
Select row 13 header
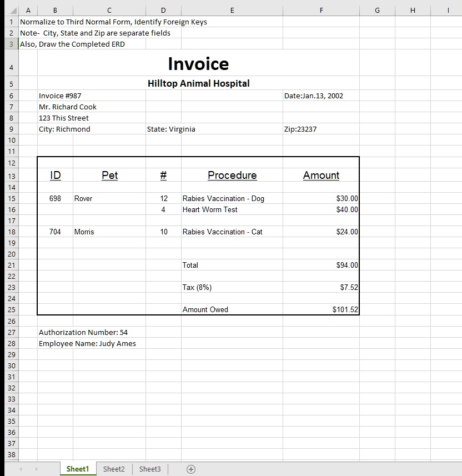click(12, 176)
